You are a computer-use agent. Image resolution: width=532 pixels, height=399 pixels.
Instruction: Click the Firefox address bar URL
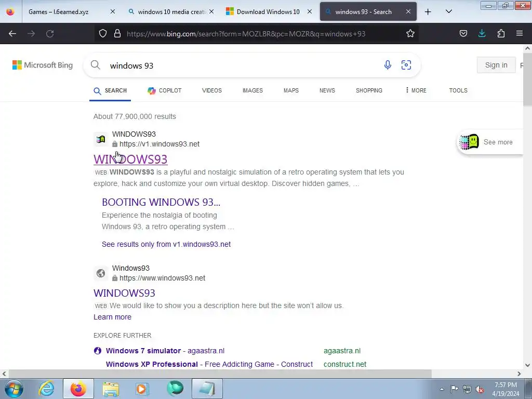click(x=246, y=34)
